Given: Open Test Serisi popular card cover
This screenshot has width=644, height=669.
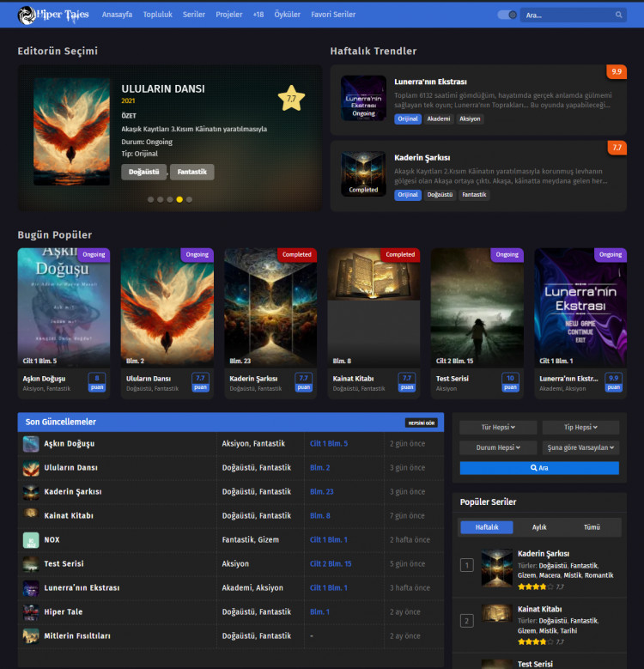Looking at the screenshot, I should coord(477,307).
